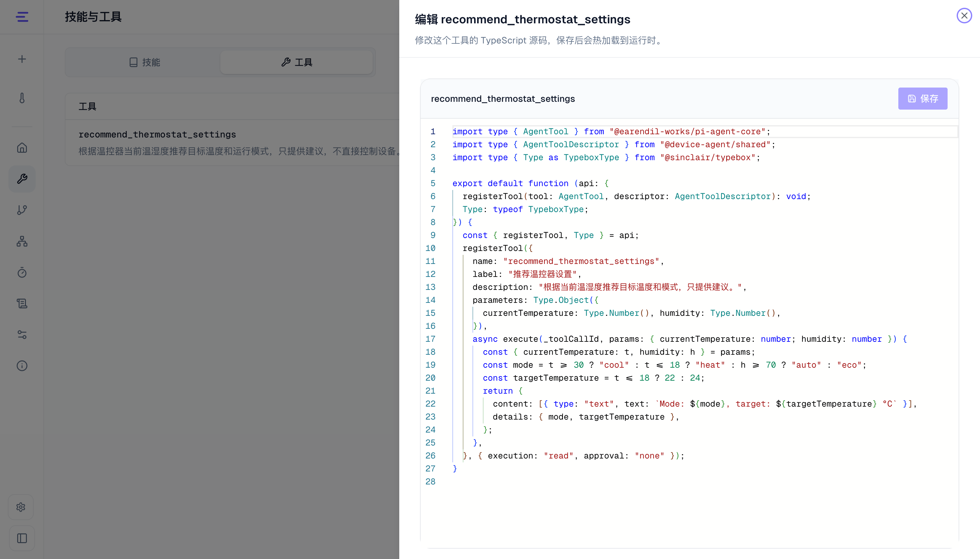
Task: Click the "eco" string on line 19
Action: 849,365
